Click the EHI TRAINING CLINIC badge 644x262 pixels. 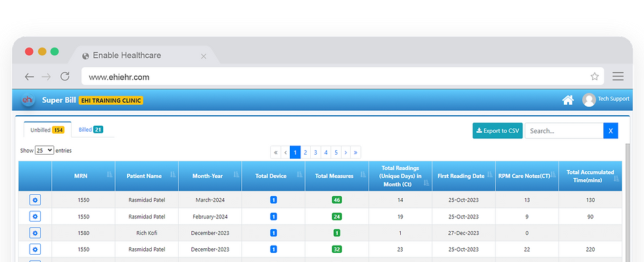[111, 100]
